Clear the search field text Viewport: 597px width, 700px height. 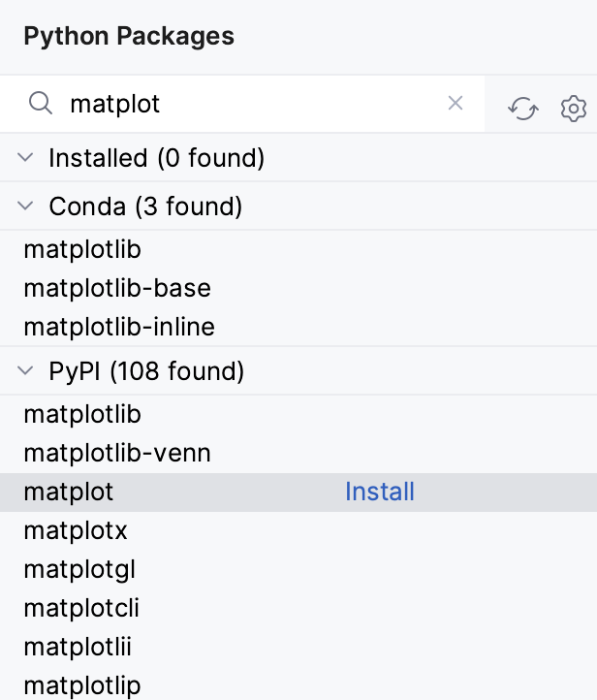pos(456,104)
